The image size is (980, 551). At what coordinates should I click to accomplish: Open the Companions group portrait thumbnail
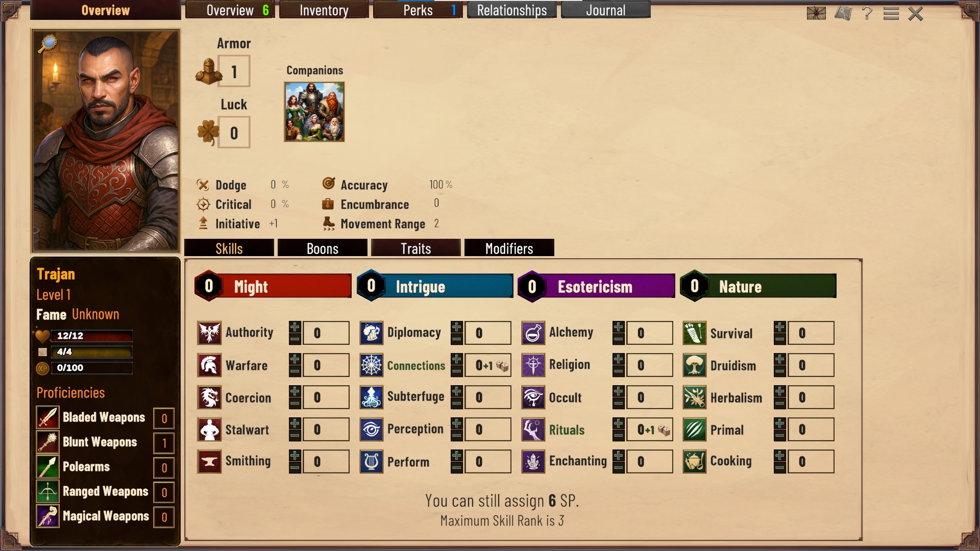coord(314,112)
